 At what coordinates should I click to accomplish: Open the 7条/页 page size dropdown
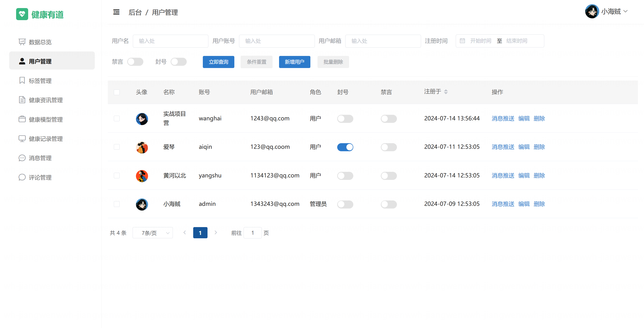coord(153,233)
